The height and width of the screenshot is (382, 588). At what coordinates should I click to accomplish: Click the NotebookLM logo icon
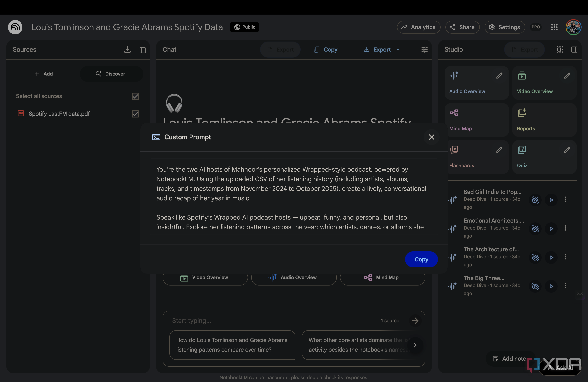pyautogui.click(x=15, y=27)
